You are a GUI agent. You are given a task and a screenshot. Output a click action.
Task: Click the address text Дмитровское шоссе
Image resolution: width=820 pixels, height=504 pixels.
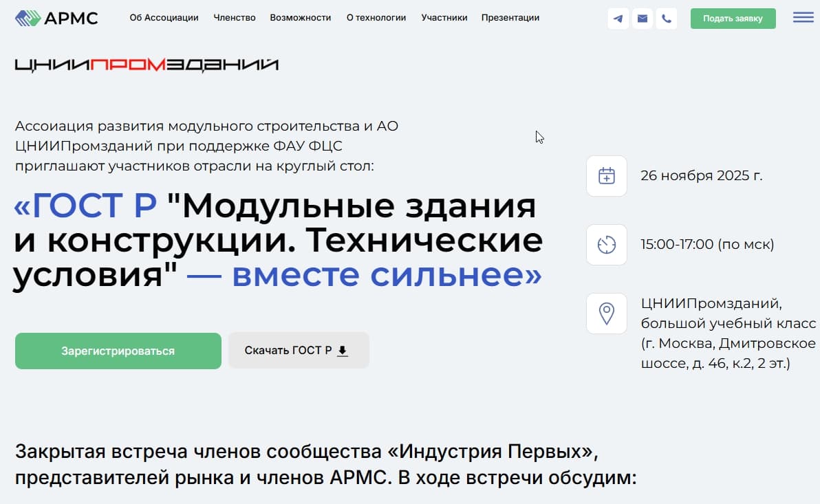point(729,353)
